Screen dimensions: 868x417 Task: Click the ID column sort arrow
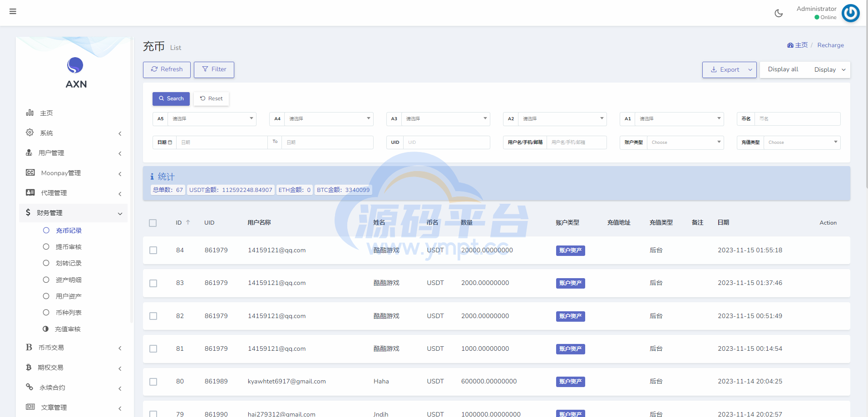tap(188, 222)
